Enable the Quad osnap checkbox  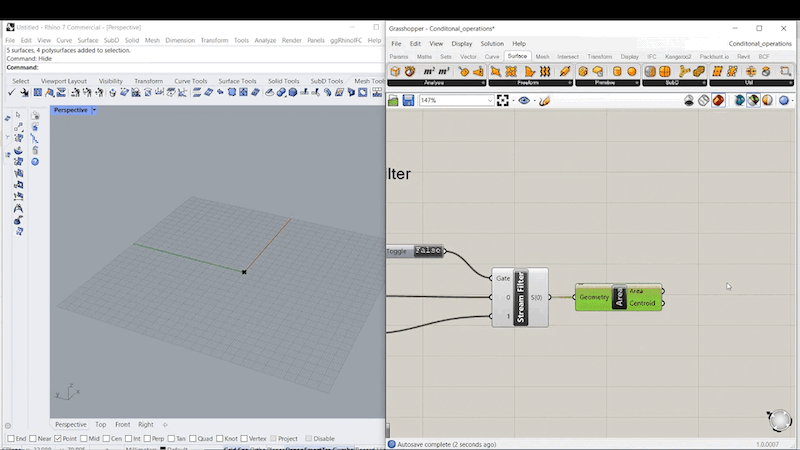192,439
